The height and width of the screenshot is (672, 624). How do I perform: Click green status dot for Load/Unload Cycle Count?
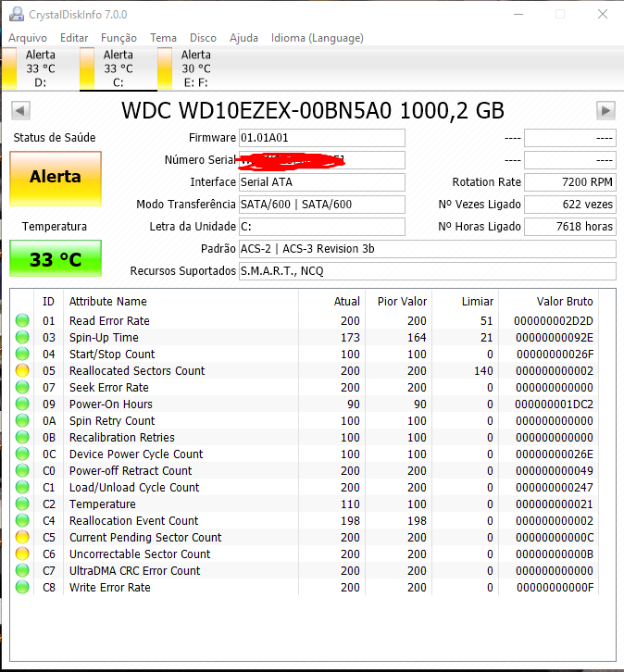[x=22, y=487]
